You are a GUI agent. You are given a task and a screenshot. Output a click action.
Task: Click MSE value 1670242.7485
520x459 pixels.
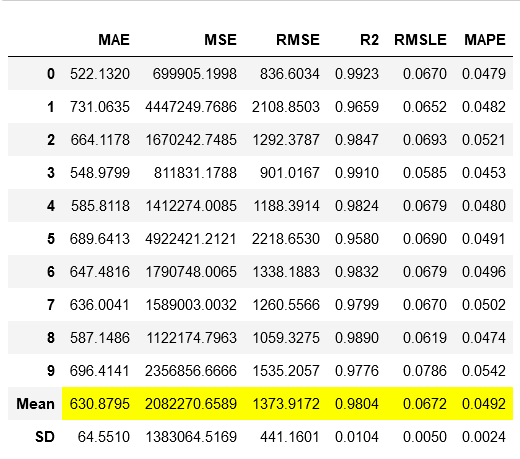(191, 140)
